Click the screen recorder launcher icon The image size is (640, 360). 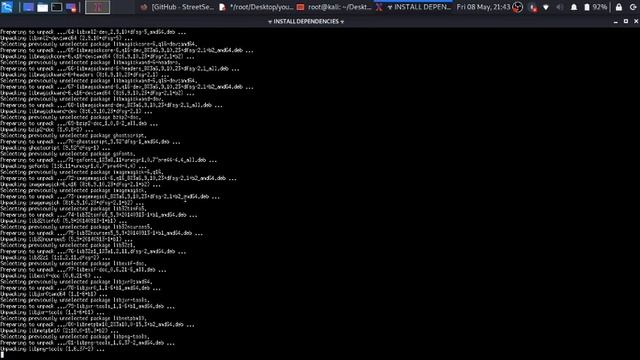(x=71, y=7)
